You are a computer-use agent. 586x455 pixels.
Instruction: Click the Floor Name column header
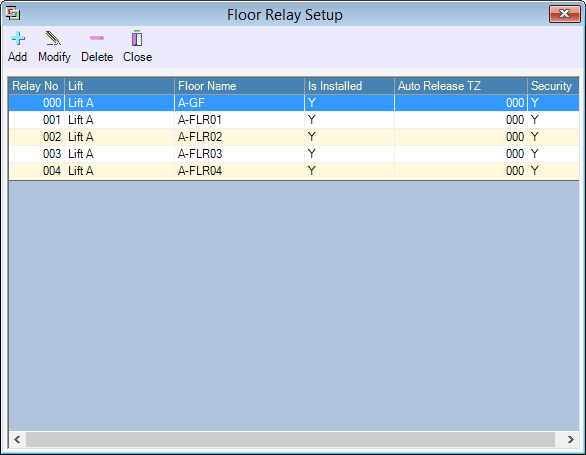(239, 86)
